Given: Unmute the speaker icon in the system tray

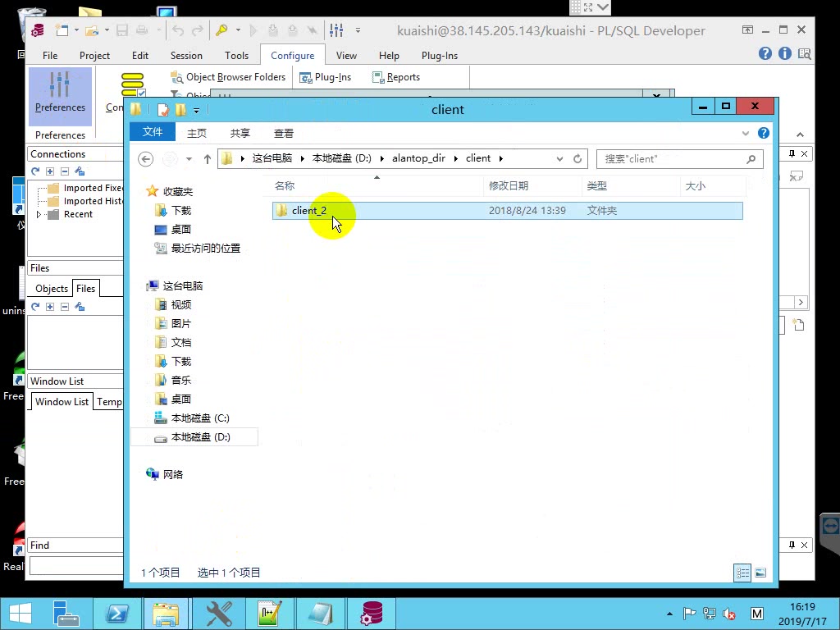Looking at the screenshot, I should coord(728,614).
